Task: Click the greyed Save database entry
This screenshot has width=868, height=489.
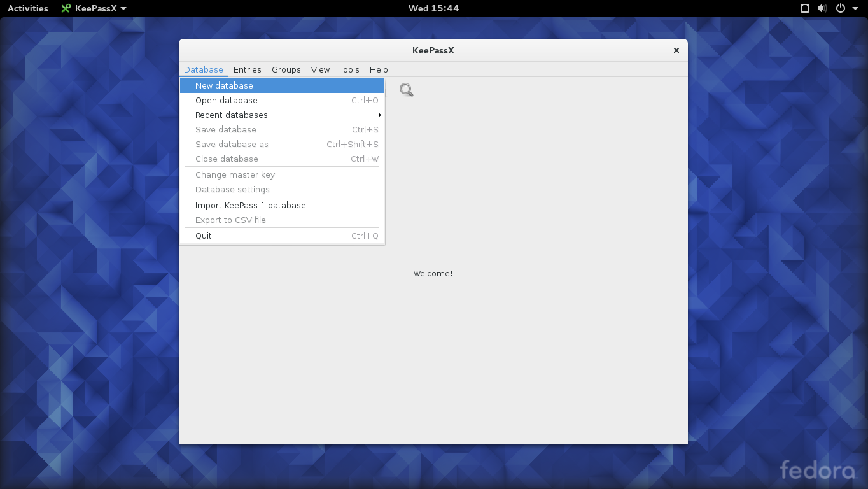Action: coord(282,129)
